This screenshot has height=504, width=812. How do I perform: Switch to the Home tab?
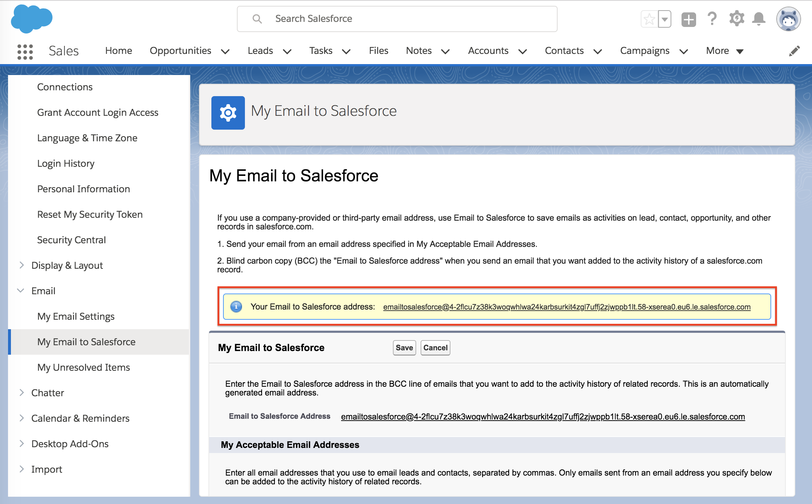118,51
